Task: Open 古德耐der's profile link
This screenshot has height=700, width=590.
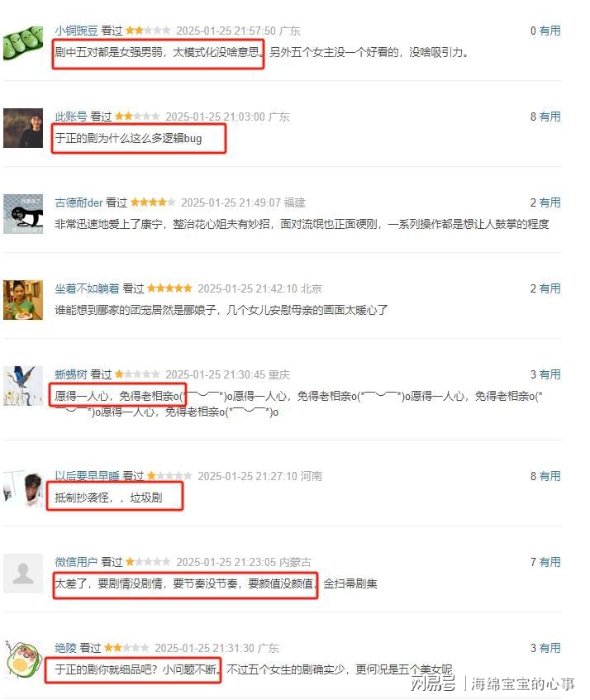Action: (x=79, y=202)
